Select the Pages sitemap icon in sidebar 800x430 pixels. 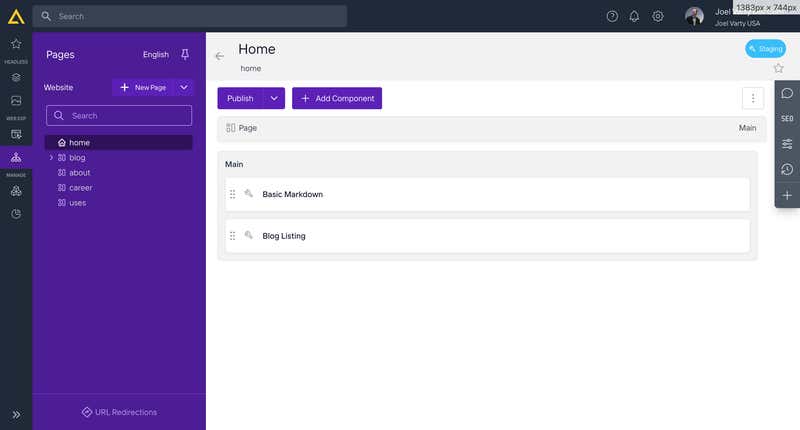(16, 157)
